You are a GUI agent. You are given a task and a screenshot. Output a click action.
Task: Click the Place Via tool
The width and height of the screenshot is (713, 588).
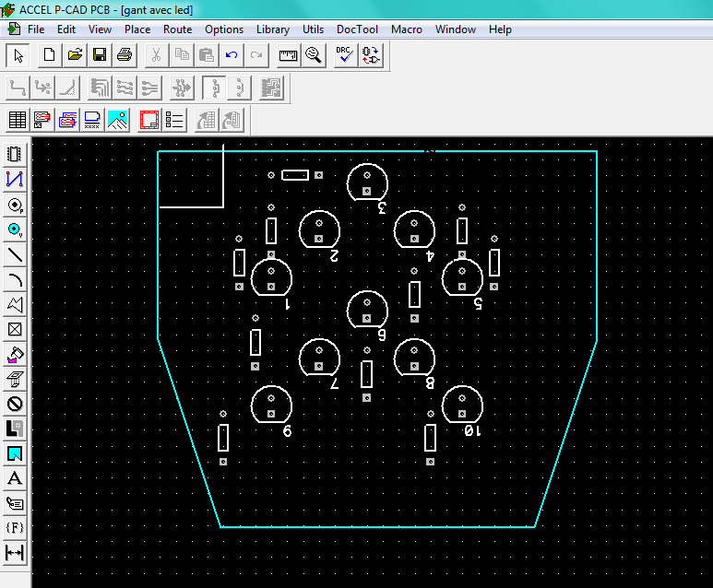point(15,229)
